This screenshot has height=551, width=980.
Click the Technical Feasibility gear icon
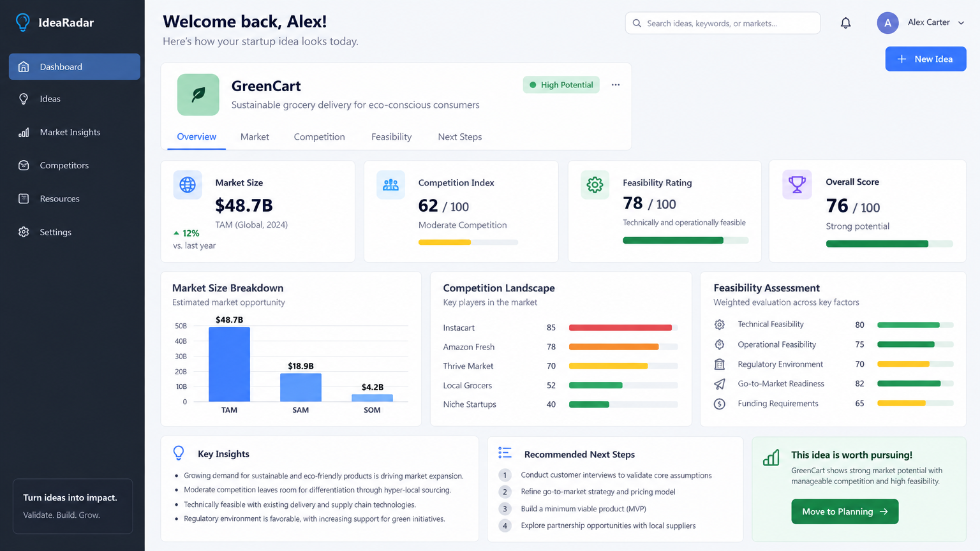pyautogui.click(x=720, y=325)
